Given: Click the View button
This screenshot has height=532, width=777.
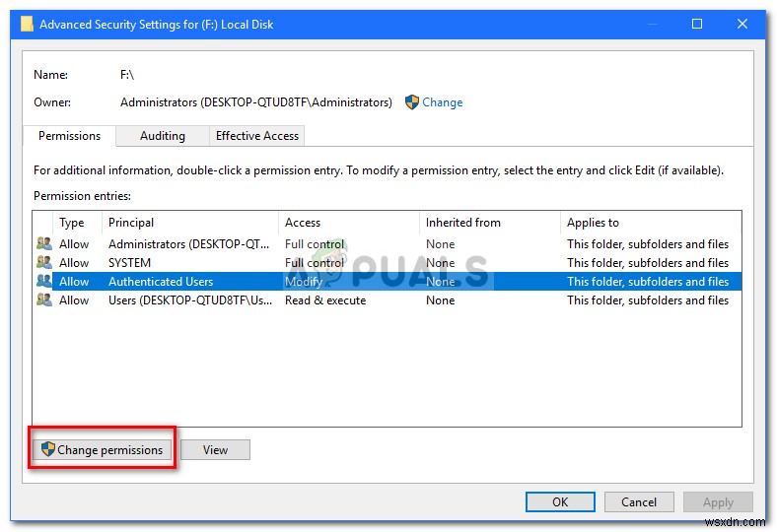Looking at the screenshot, I should click(x=215, y=450).
